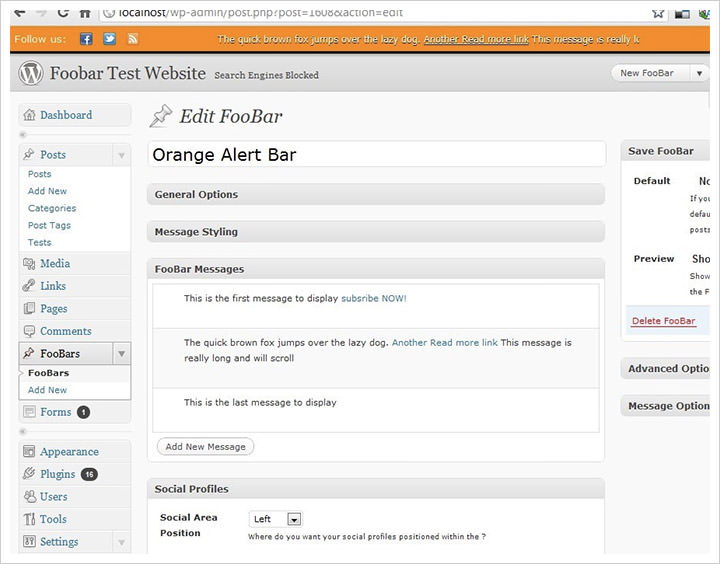Screen dimensions: 720x564
Task: Click the browser home icon
Action: (x=84, y=13)
